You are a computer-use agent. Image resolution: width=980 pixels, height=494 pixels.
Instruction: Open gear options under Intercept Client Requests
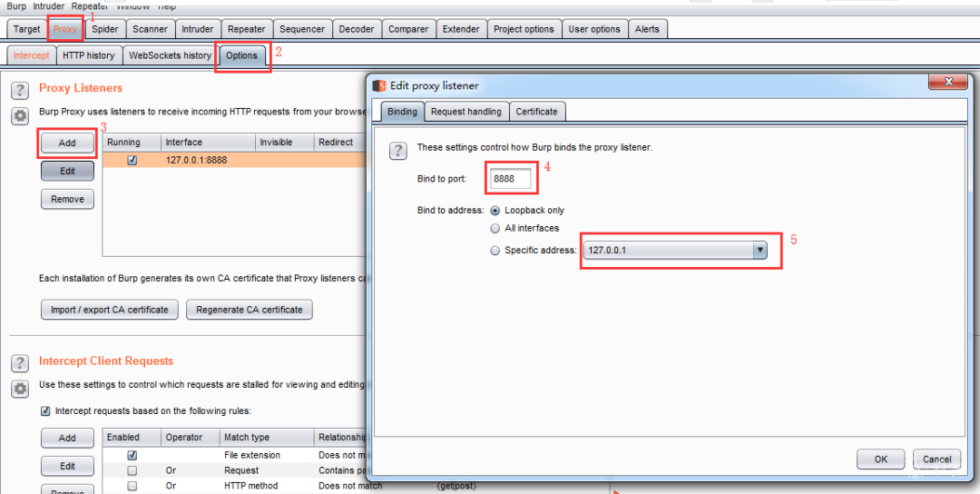tap(19, 389)
